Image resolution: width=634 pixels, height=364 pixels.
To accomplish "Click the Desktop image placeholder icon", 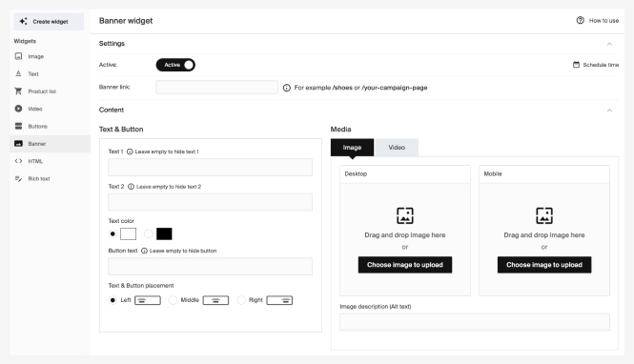I will (x=405, y=215).
